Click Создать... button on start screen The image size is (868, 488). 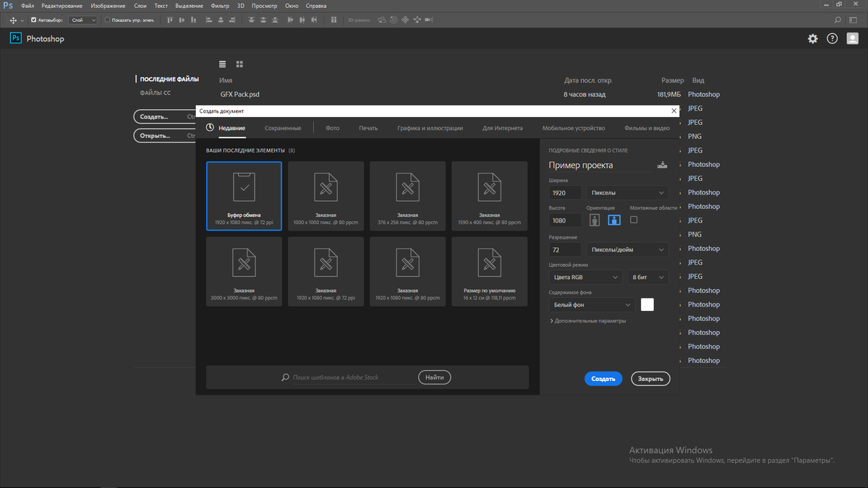click(165, 116)
